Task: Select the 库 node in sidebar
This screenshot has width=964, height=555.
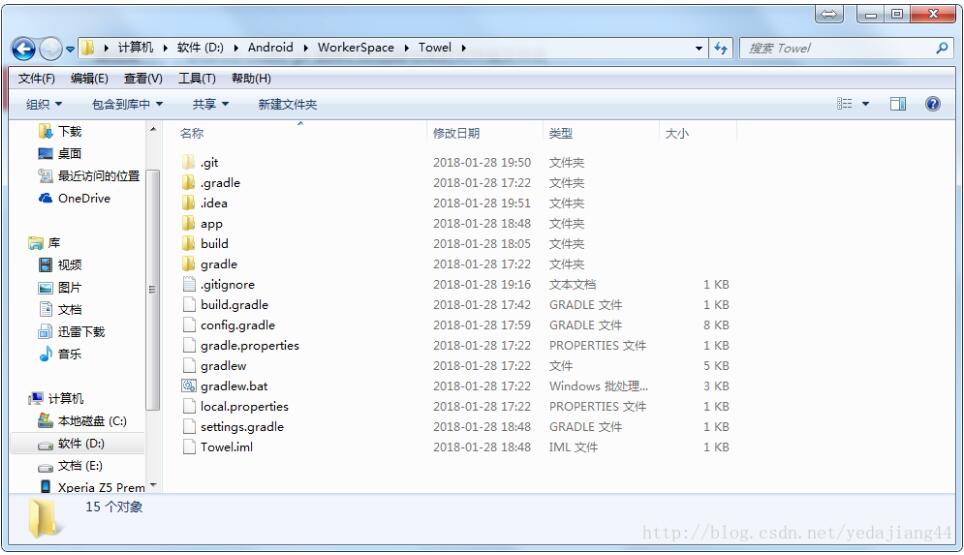Action: click(x=44, y=243)
